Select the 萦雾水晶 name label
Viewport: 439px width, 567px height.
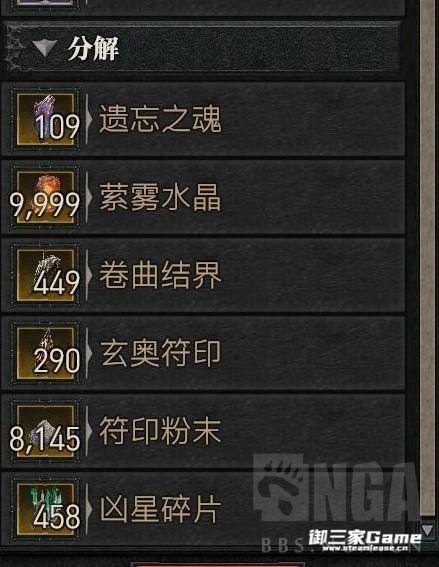click(160, 197)
